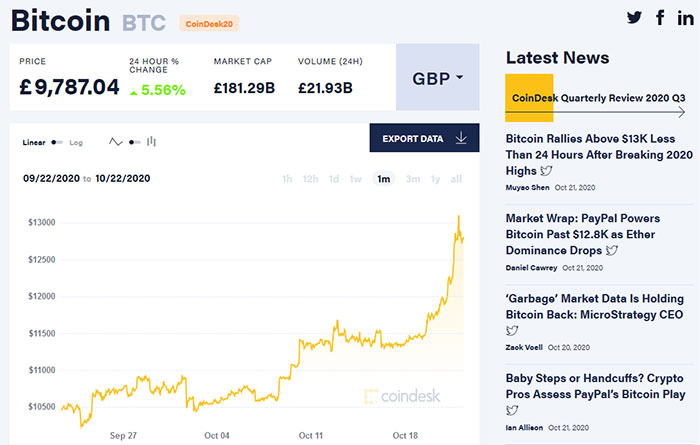The image size is (700, 445).
Task: Click the $13000 axis label
Action: [42, 222]
